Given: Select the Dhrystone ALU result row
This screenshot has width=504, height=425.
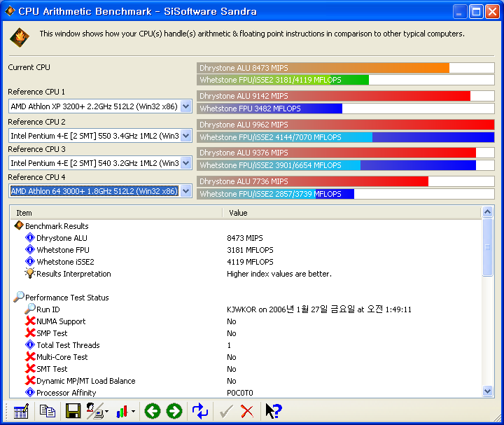Looking at the screenshot, I should [x=246, y=238].
